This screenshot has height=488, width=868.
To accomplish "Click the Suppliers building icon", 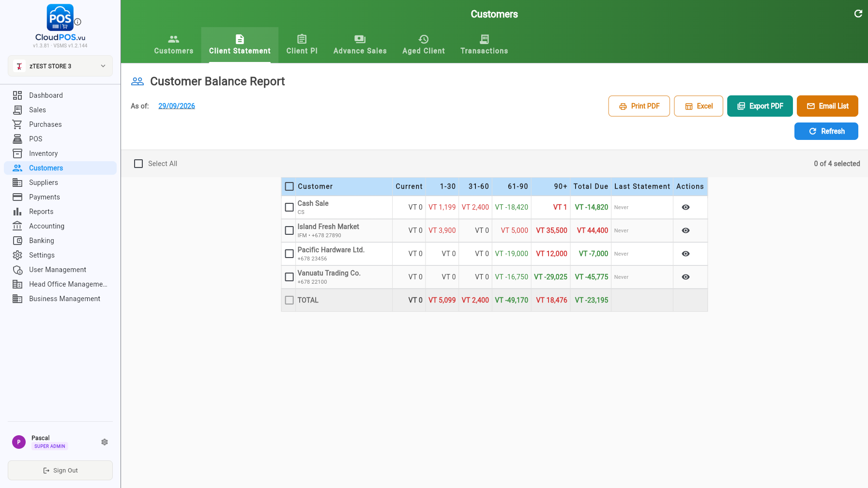I will click(17, 183).
